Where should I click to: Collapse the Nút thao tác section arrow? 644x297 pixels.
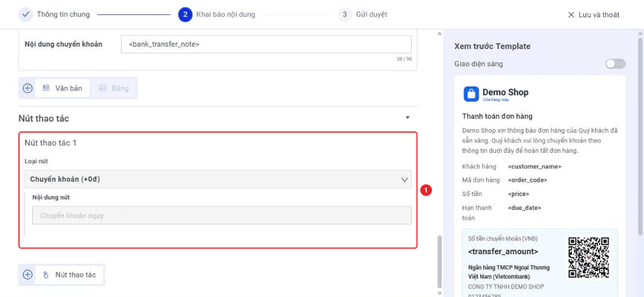coord(408,118)
